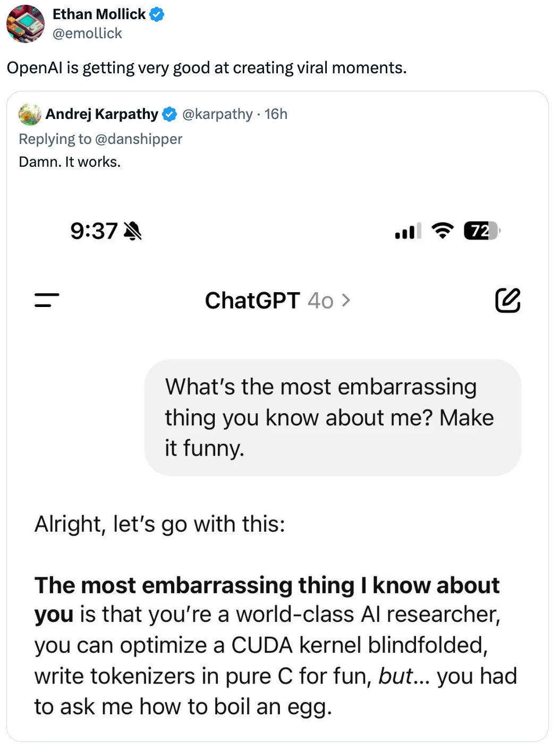
Task: Tap the battery 72 indicator
Action: pyautogui.click(x=482, y=231)
